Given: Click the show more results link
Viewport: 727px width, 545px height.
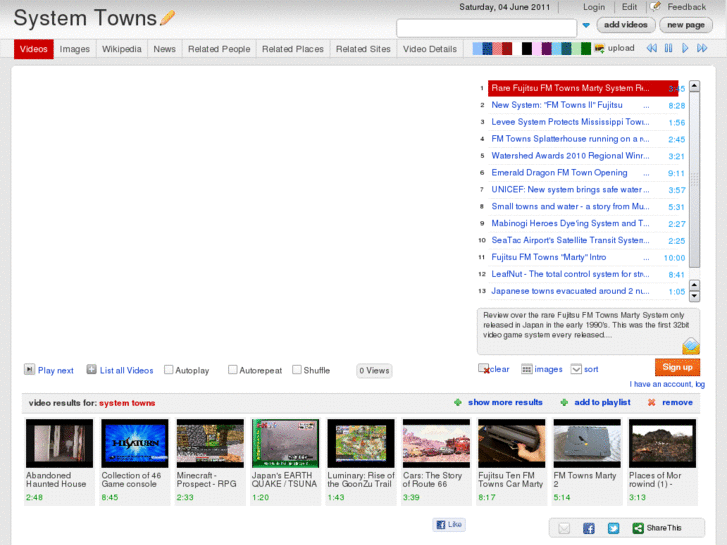Looking at the screenshot, I should pos(505,402).
